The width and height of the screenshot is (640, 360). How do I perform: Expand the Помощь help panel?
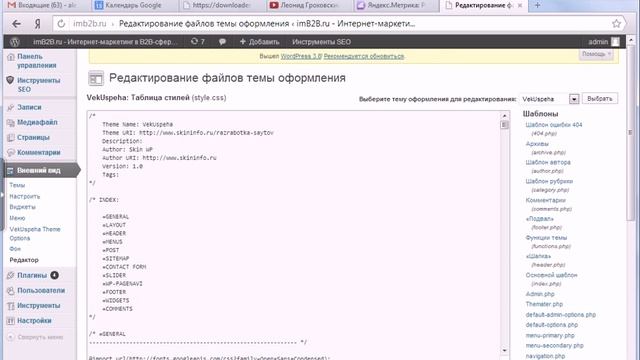(x=596, y=54)
